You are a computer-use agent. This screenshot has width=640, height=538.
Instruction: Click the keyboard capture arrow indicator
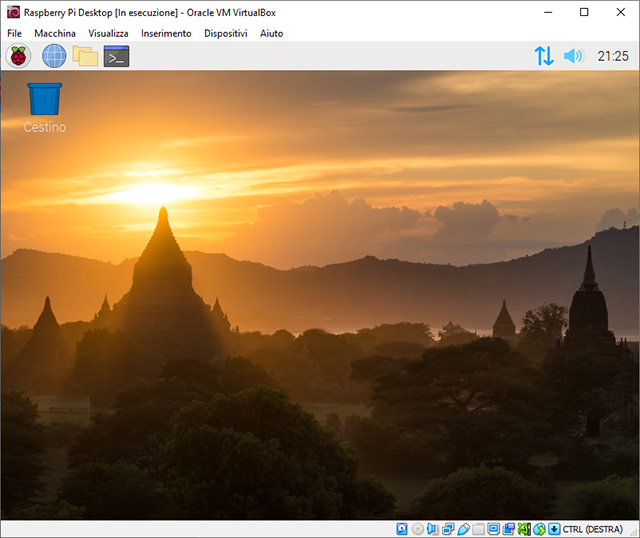click(554, 529)
